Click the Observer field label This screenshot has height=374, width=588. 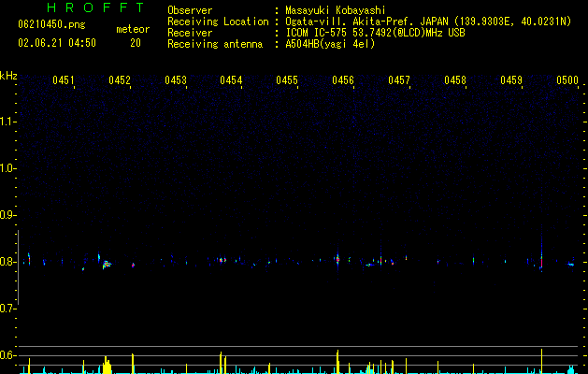click(190, 10)
